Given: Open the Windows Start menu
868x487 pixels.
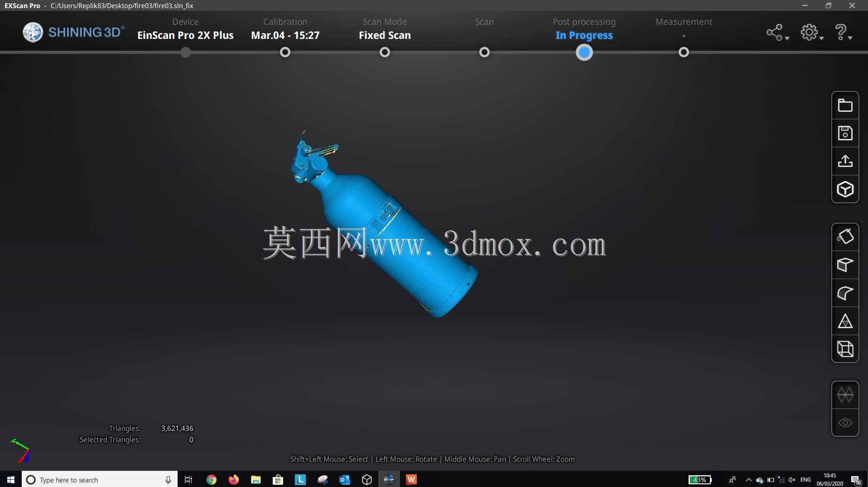Looking at the screenshot, I should click(11, 479).
